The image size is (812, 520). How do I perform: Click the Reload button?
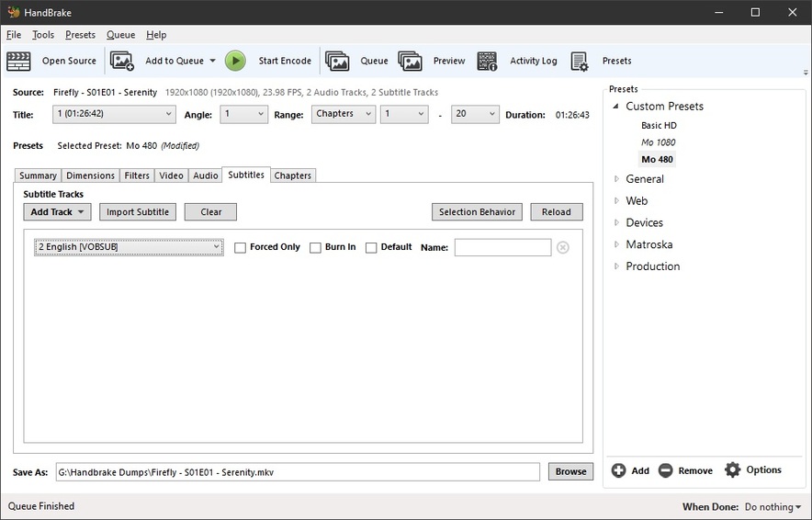pos(556,212)
